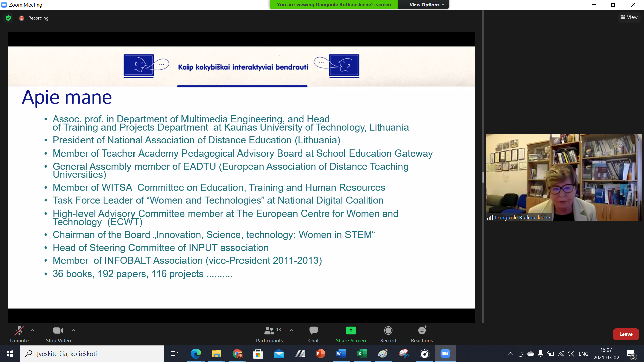Click the tray device icon left of OneDrive
The width and height of the screenshot is (644, 362).
pos(521,354)
